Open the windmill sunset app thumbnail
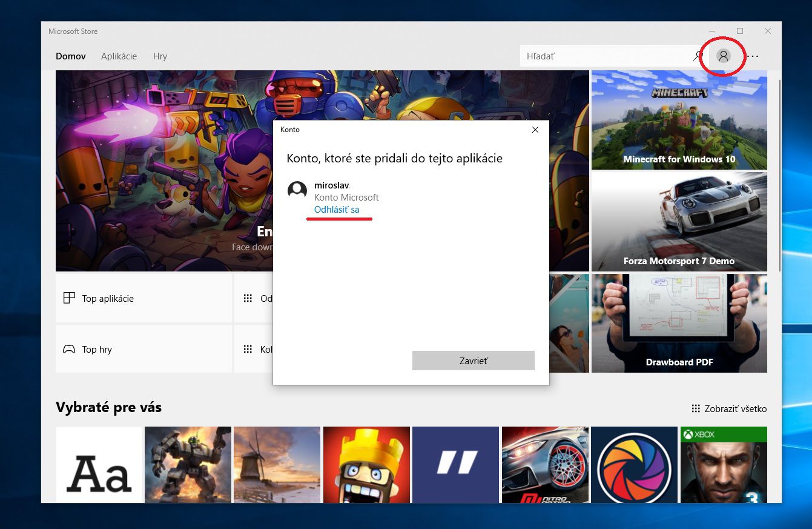The width and height of the screenshot is (812, 529). pyautogui.click(x=277, y=465)
